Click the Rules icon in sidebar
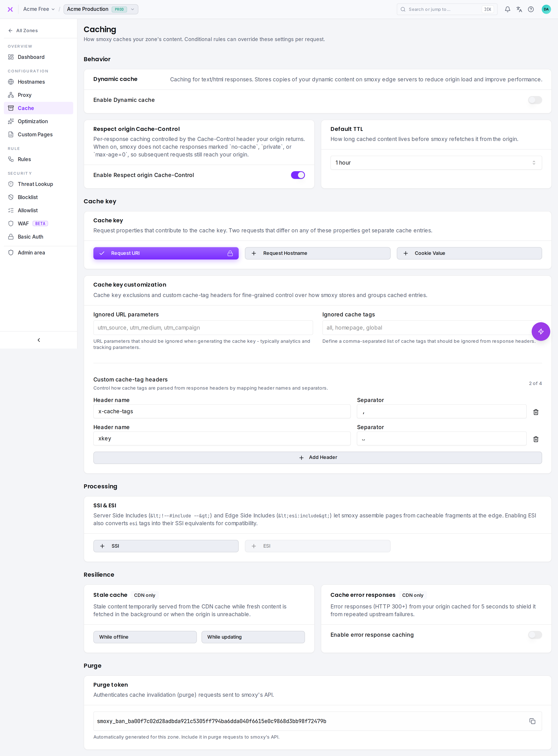Viewport: 558px width, 756px height. pyautogui.click(x=11, y=159)
